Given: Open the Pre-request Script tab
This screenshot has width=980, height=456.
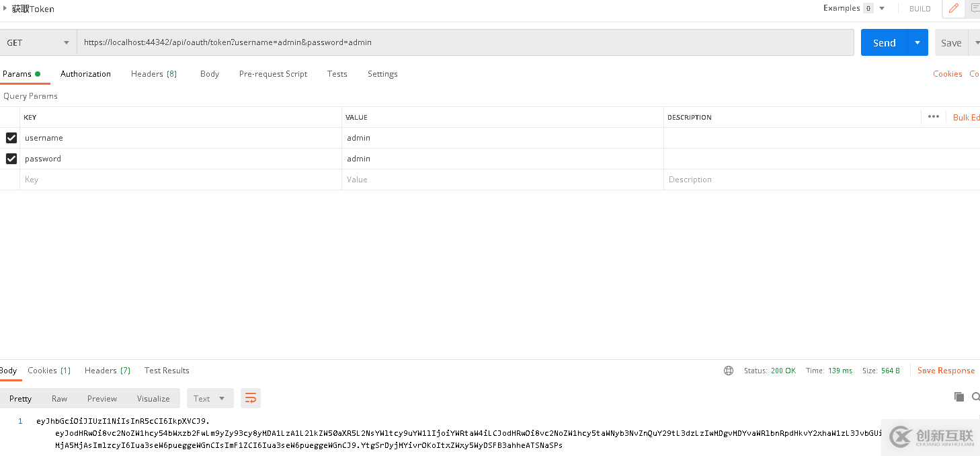Looking at the screenshot, I should 273,74.
